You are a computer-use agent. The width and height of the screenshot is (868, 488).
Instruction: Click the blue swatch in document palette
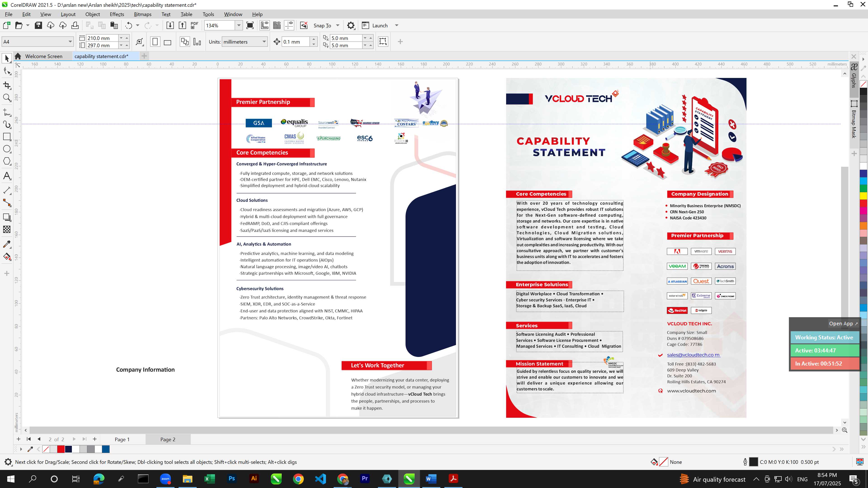coord(106,449)
